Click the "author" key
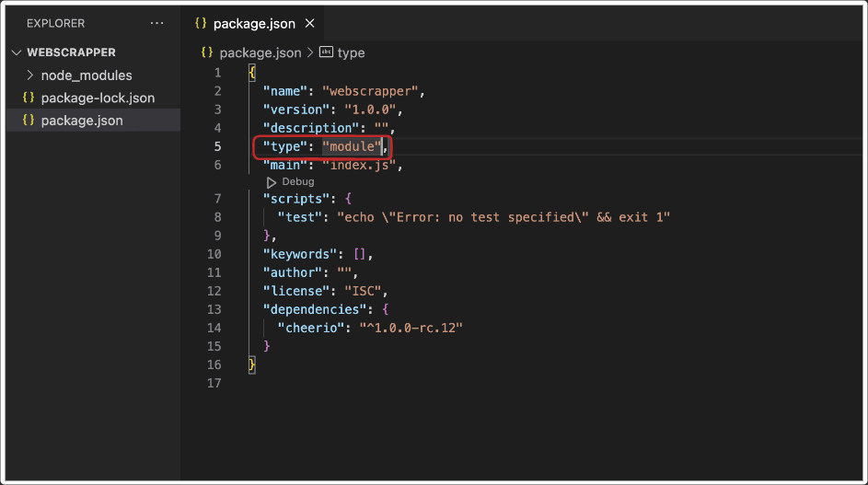 pos(293,272)
